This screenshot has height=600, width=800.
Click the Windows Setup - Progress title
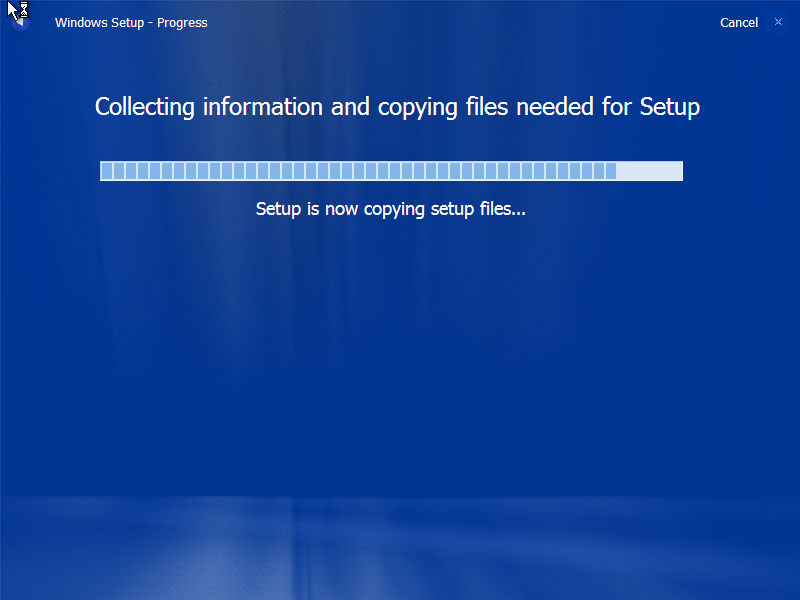pos(131,22)
